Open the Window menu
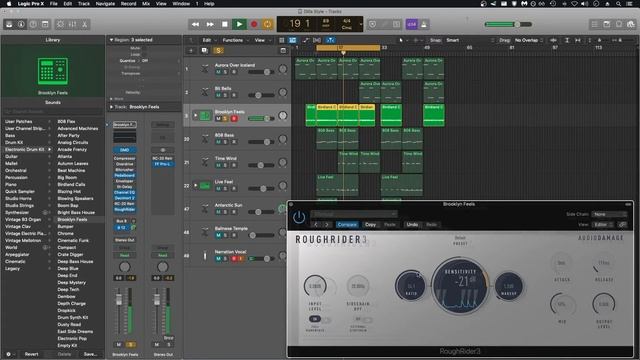The width and height of the screenshot is (640, 360). pyautogui.click(x=181, y=4)
